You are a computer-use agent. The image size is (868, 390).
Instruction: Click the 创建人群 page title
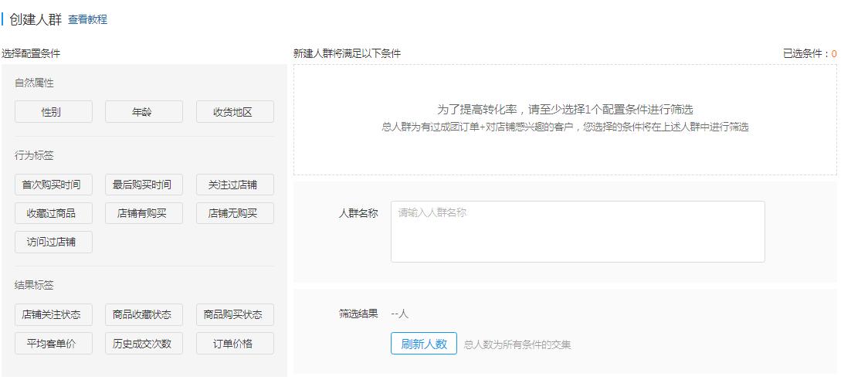(36, 20)
